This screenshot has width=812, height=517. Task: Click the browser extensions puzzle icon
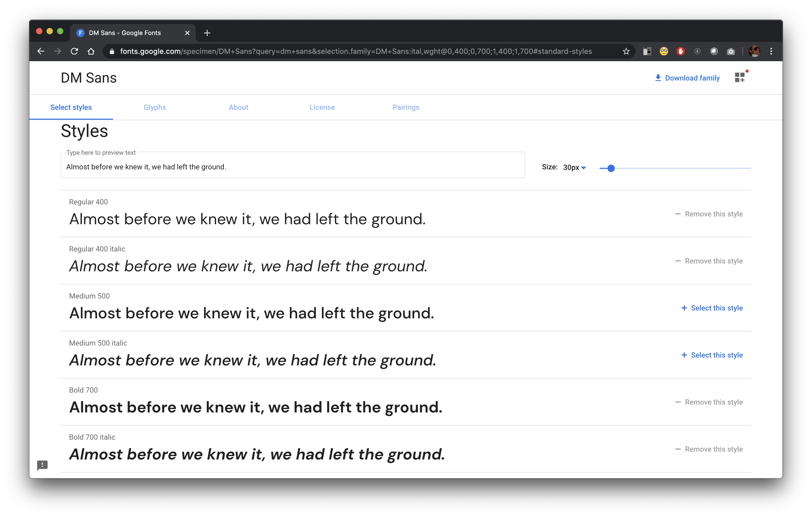pyautogui.click(x=647, y=51)
